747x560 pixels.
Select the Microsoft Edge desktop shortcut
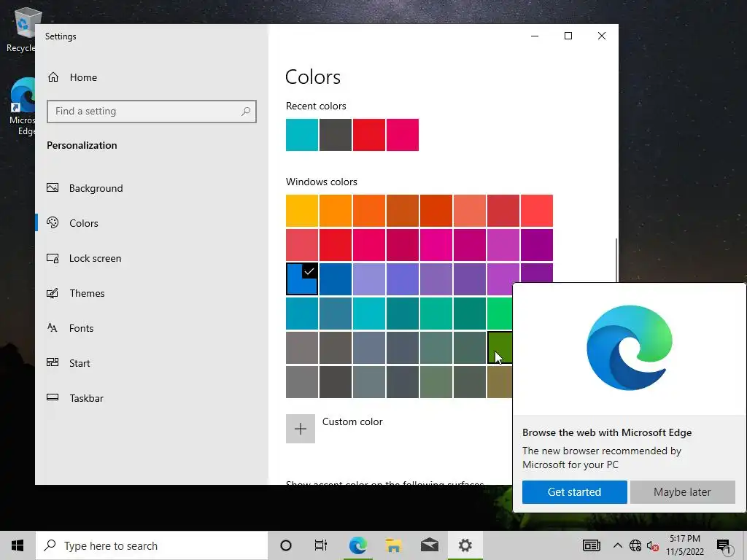[x=21, y=107]
